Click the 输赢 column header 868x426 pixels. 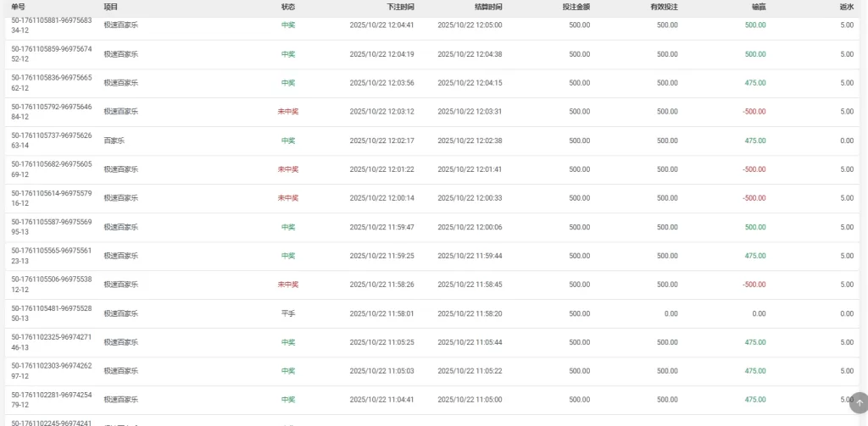[759, 7]
